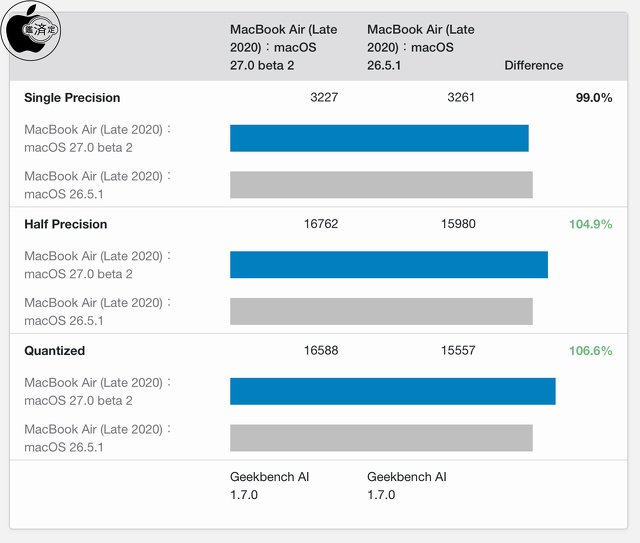
Task: Click Single Precision macOS 27.0 beta 2 label
Action: click(98, 138)
